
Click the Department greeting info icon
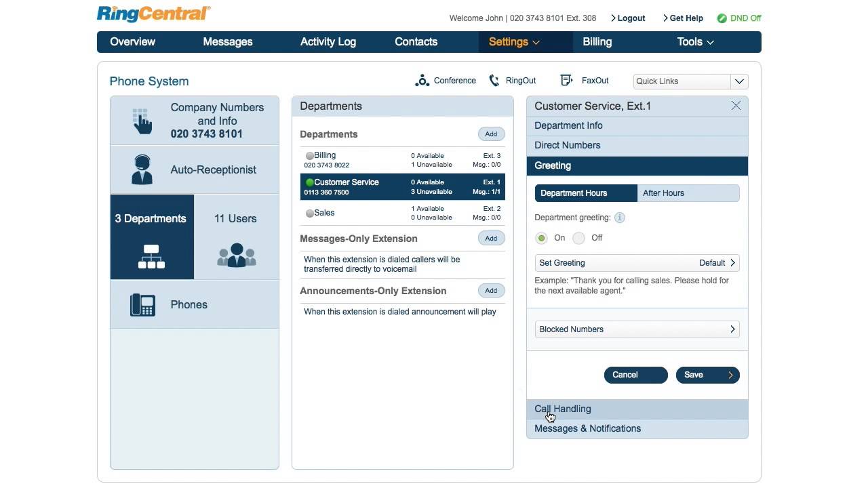[620, 218]
